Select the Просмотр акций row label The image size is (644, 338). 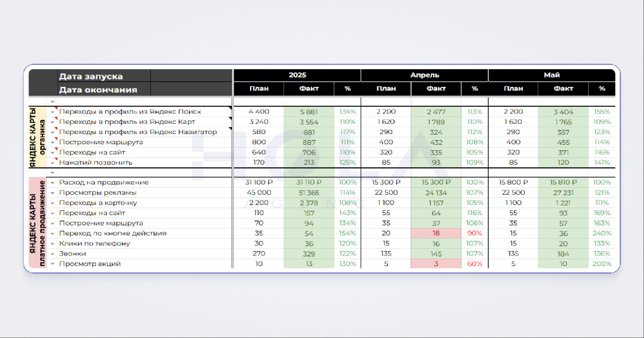[90, 264]
